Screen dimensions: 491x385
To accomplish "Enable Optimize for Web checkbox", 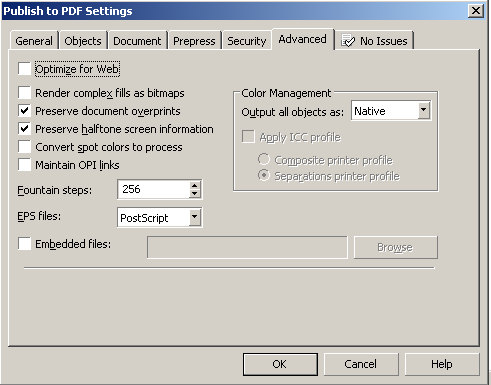I will 25,69.
